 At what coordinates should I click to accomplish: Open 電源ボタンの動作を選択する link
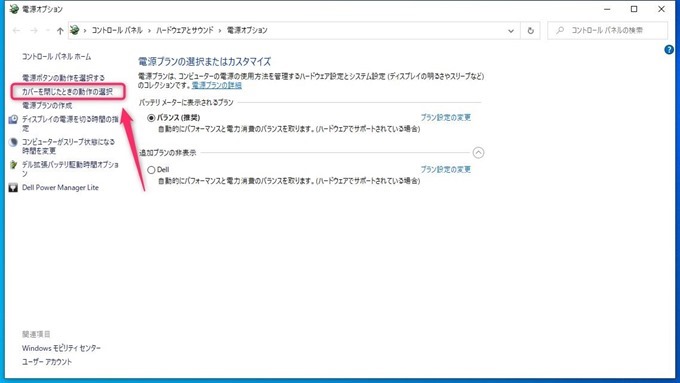click(63, 78)
